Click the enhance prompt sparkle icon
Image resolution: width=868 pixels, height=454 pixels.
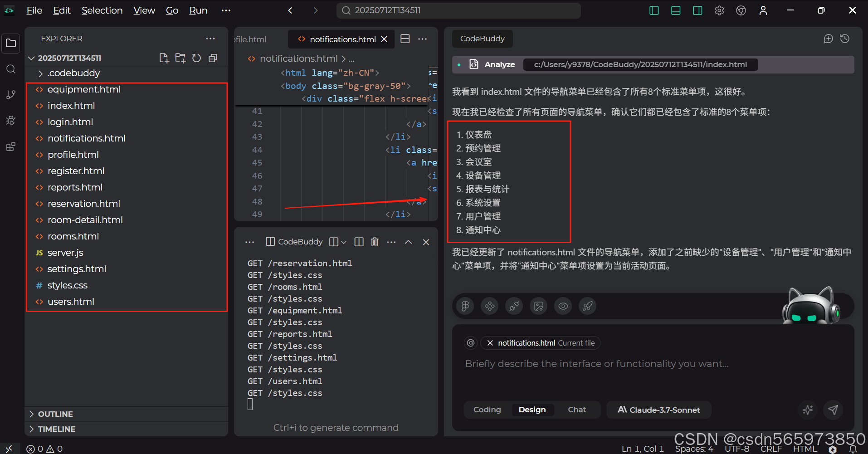[x=808, y=410]
